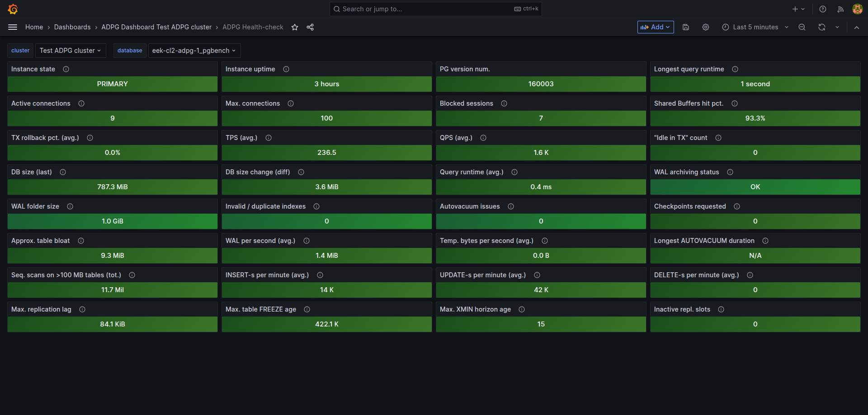Go to Dashboards breadcrumb
This screenshot has height=415, width=868.
click(x=72, y=27)
